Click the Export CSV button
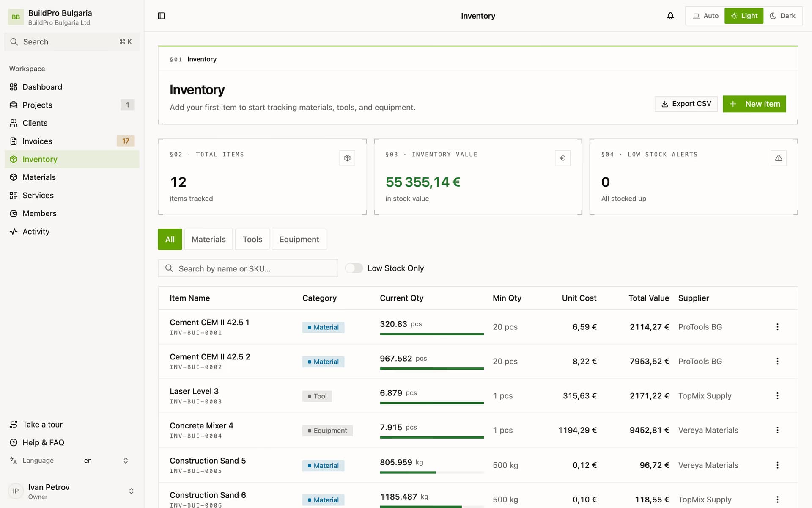 click(x=686, y=104)
